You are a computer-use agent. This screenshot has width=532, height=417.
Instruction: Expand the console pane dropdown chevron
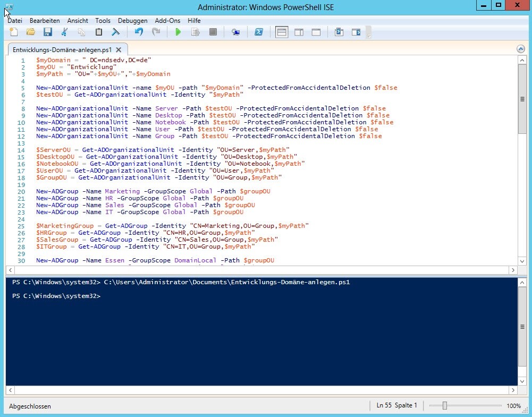tap(521, 380)
